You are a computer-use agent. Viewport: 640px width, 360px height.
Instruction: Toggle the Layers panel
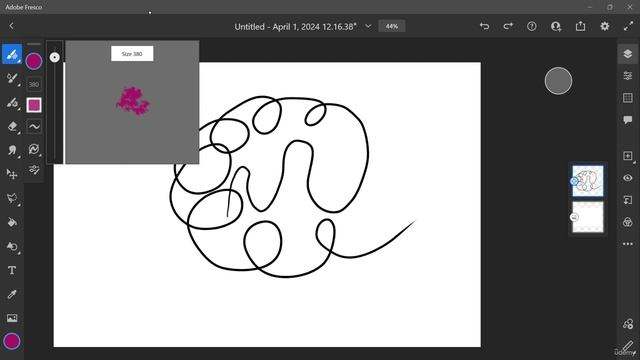point(628,53)
